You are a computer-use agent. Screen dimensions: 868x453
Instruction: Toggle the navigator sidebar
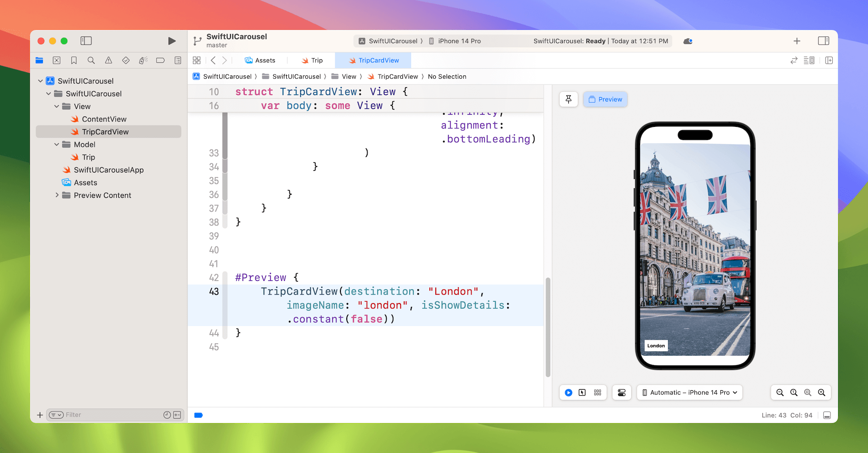point(86,41)
